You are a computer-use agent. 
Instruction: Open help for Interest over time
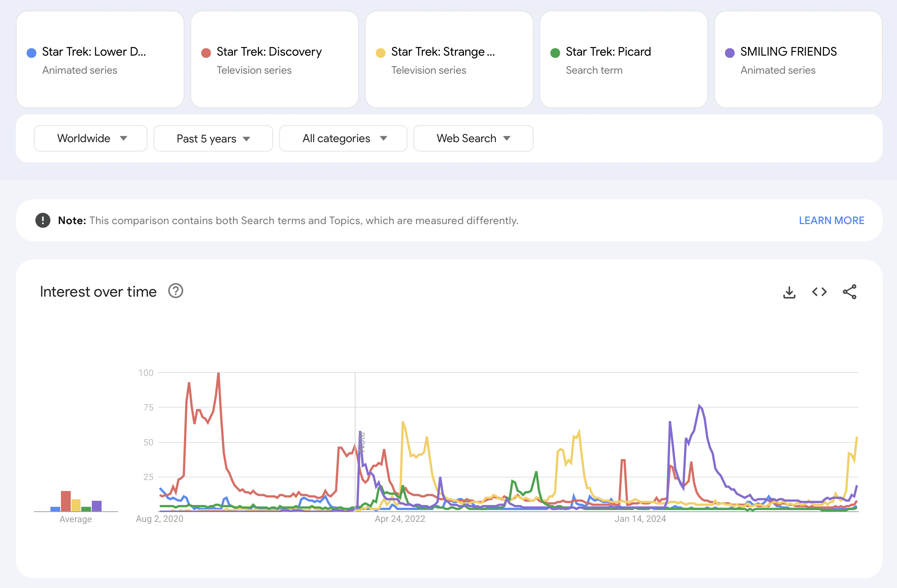(x=176, y=291)
